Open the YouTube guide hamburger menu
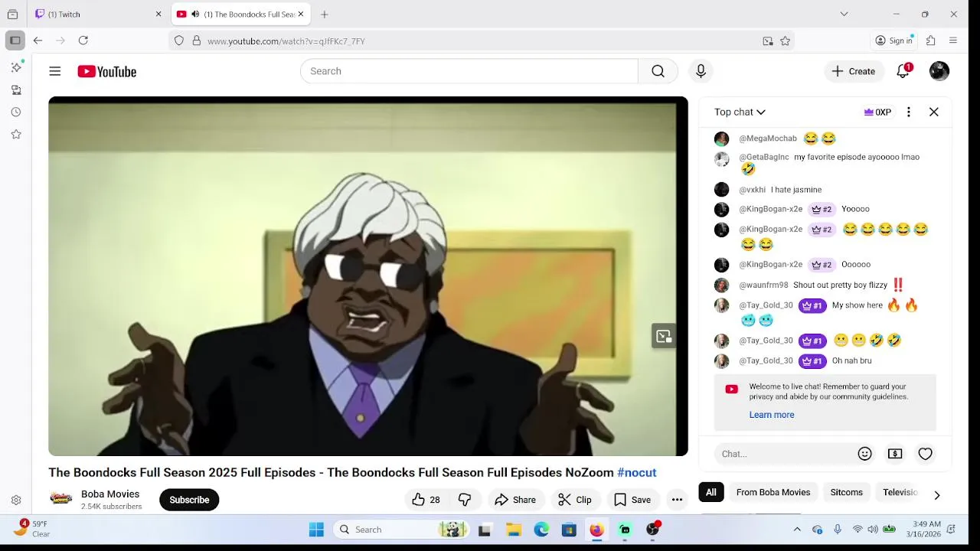The width and height of the screenshot is (980, 551). (x=55, y=71)
